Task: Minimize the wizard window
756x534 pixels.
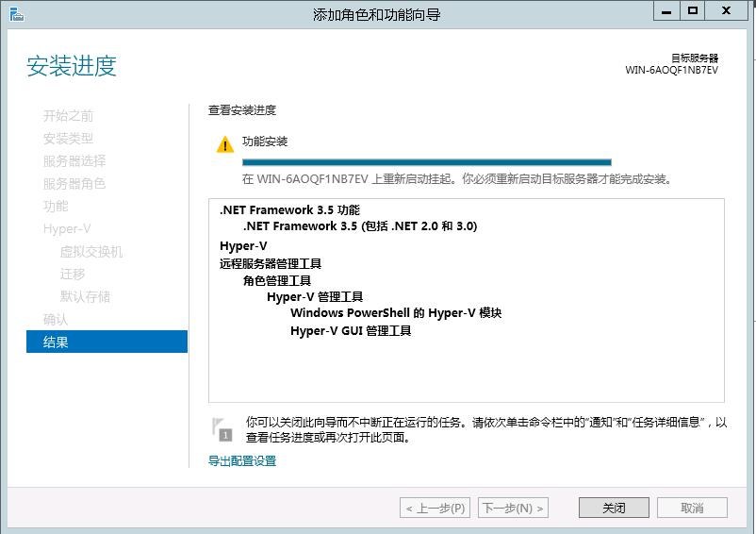Action: click(666, 10)
